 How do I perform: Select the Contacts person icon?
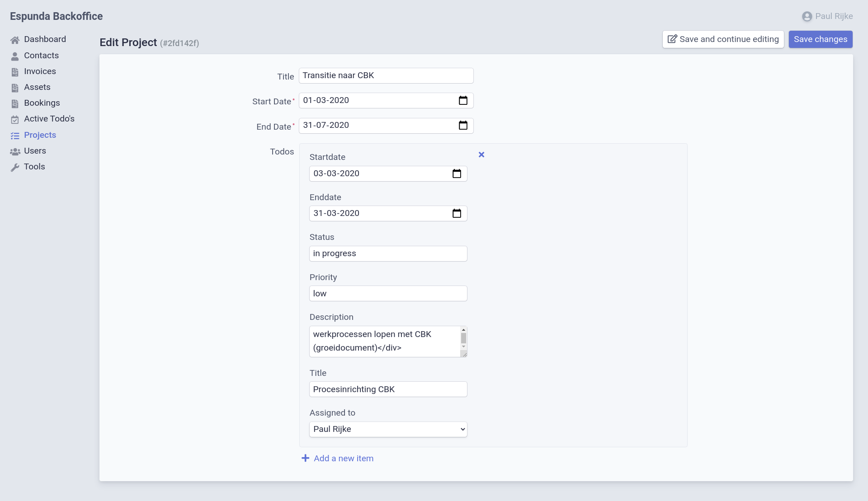(x=15, y=56)
